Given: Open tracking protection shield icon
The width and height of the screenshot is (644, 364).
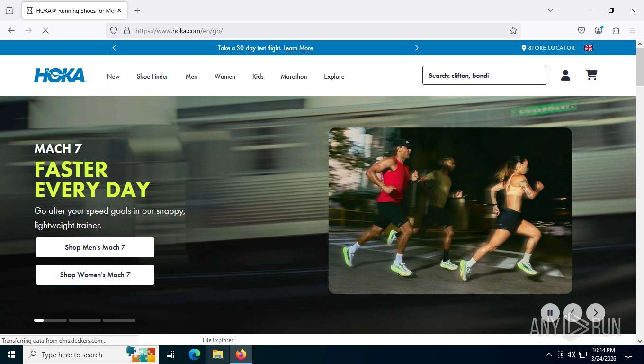Looking at the screenshot, I should (114, 30).
